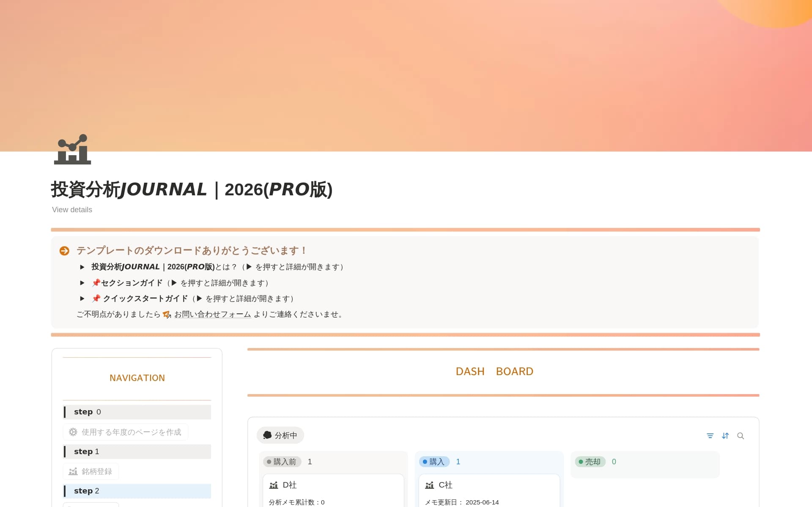Select the 分析中 view tab
This screenshot has width=812, height=507.
click(280, 435)
